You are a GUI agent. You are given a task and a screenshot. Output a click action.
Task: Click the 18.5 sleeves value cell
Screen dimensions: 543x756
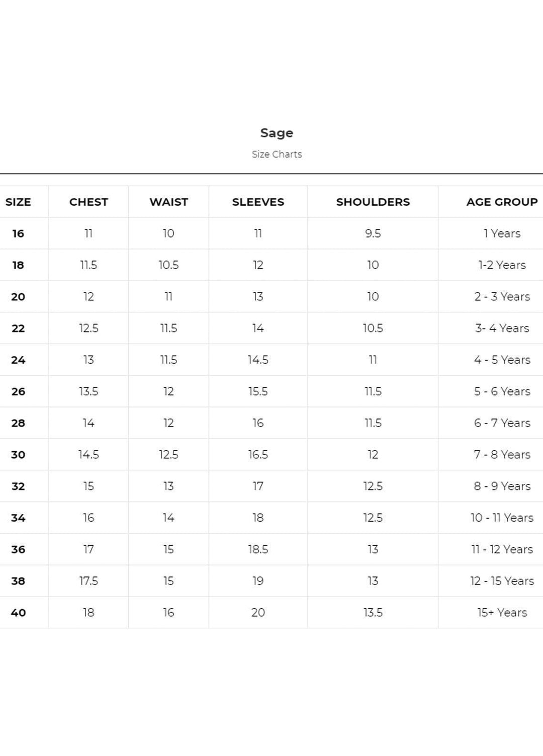258,549
